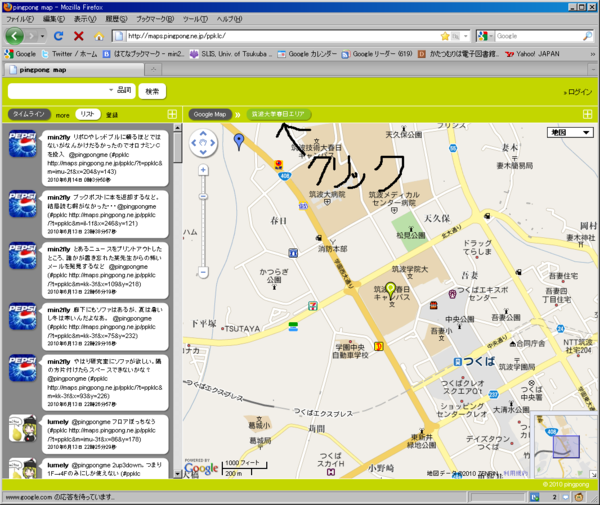The width and height of the screenshot is (600, 505).
Task: Click the つくば station icon on the map
Action: tap(457, 362)
